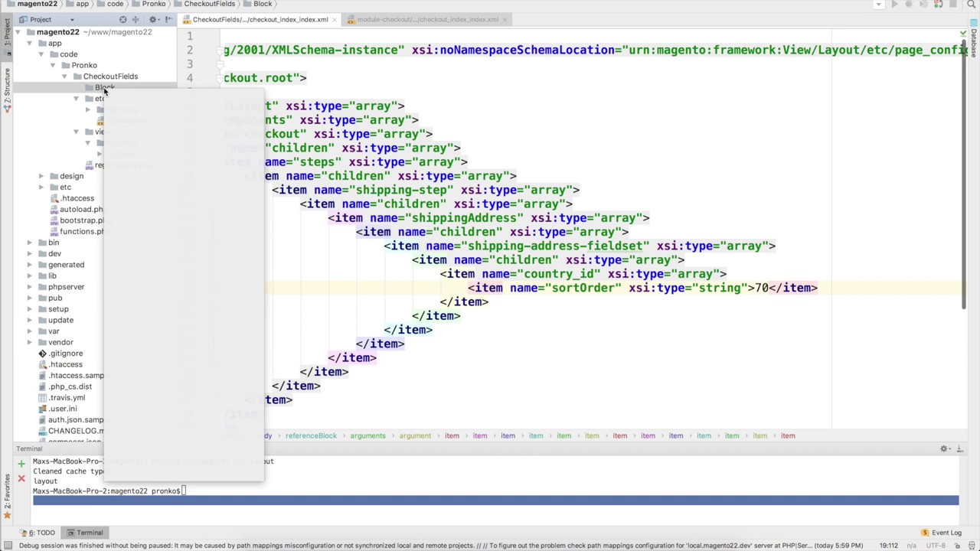Click the arguments XML breadcrumb
Viewport: 980px width, 551px height.
(x=367, y=435)
